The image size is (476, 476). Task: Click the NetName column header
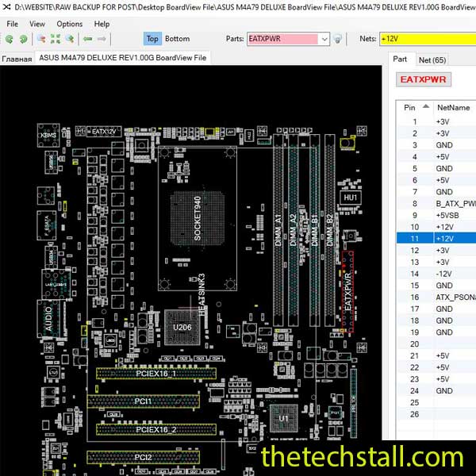pos(455,107)
